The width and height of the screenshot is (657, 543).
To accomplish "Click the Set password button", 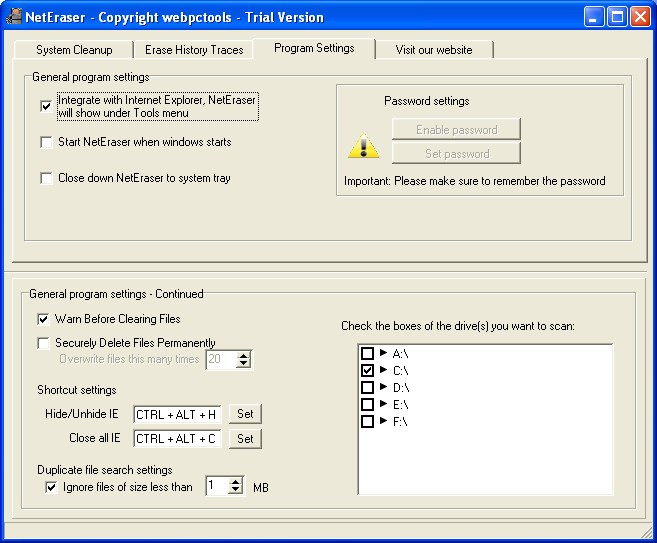I will [x=456, y=153].
